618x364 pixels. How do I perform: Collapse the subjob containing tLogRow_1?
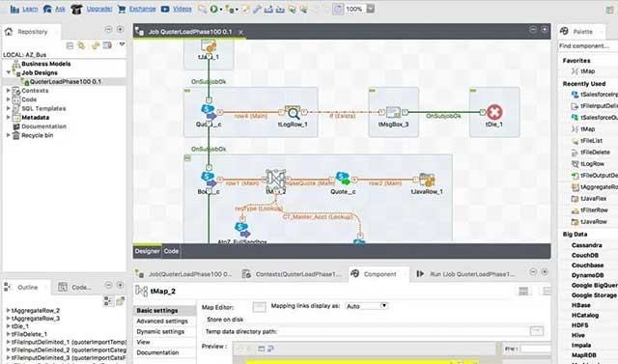click(x=187, y=91)
